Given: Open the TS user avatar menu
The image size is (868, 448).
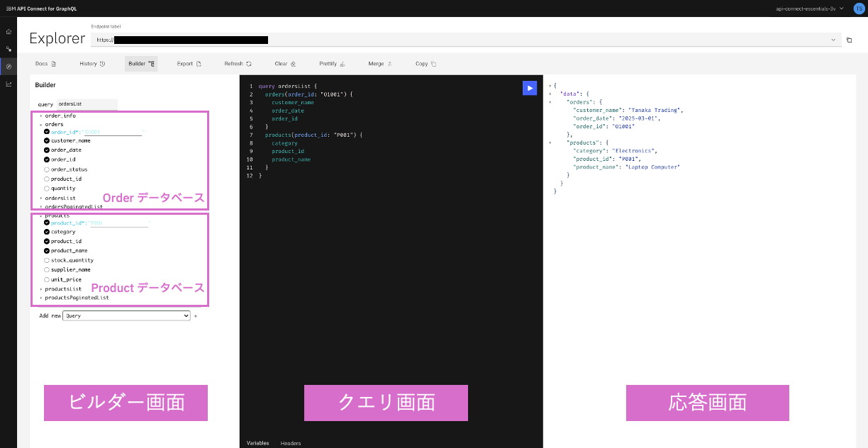Looking at the screenshot, I should (x=858, y=9).
